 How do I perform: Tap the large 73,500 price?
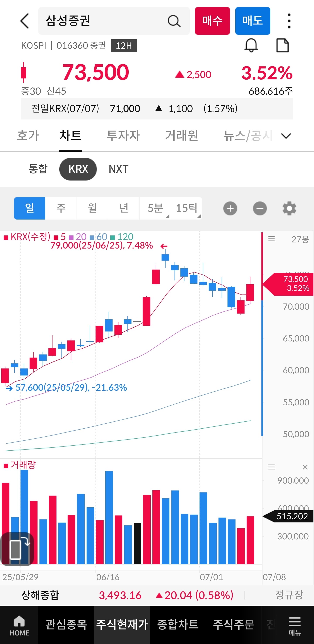tap(96, 72)
